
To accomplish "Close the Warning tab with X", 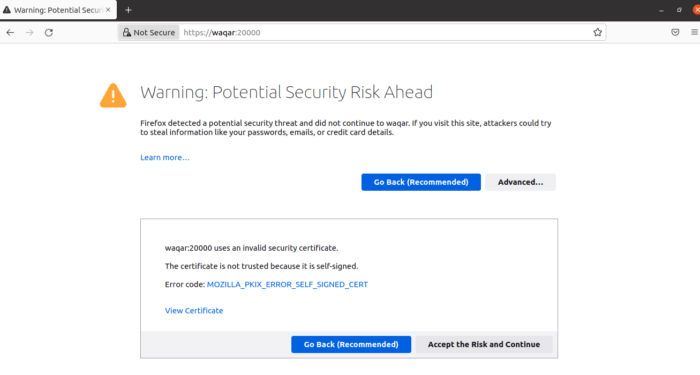I will tap(108, 9).
